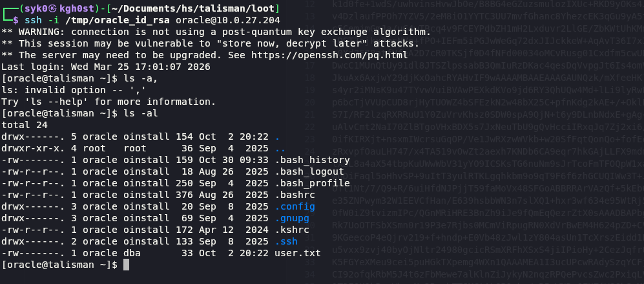Click the "ls: invalid option -- ','" line

(x=74, y=90)
